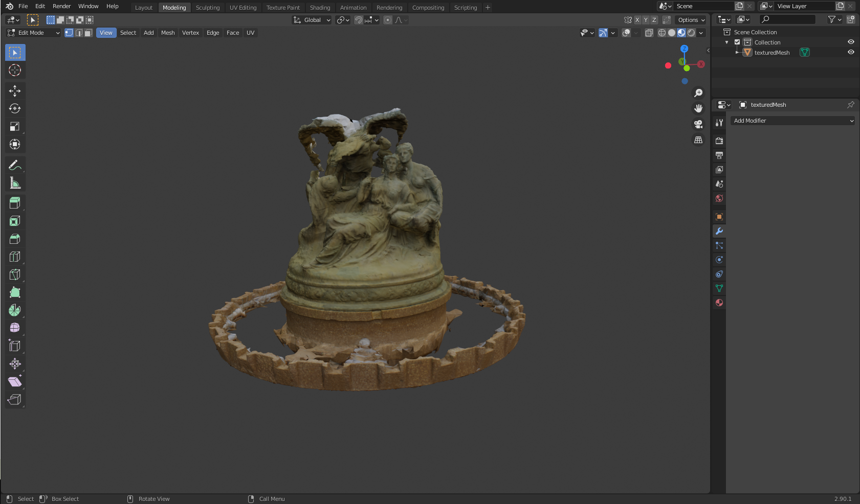Choose the Rotate tool
The width and height of the screenshot is (860, 504).
(x=15, y=108)
